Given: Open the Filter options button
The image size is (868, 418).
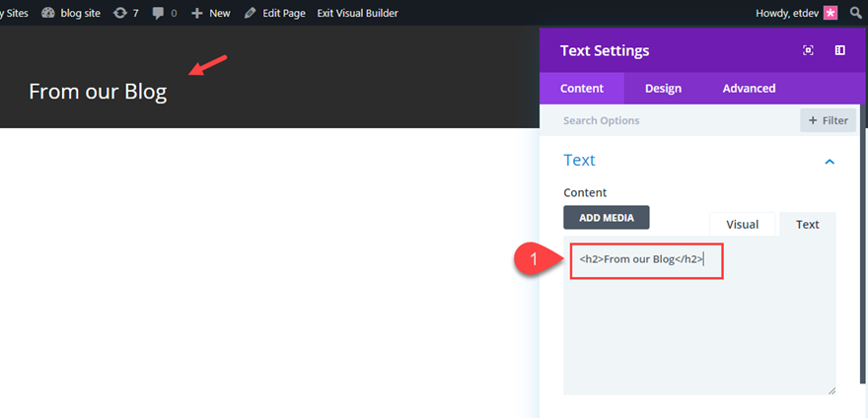Looking at the screenshot, I should (829, 120).
